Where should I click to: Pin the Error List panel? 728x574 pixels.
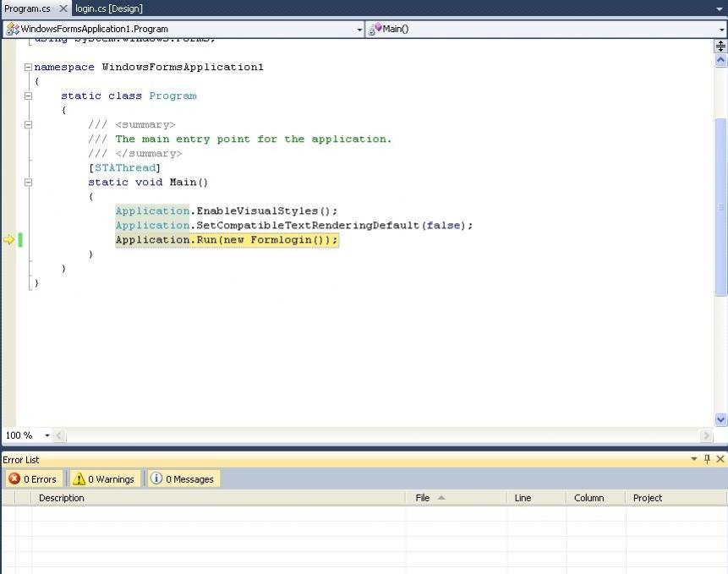(707, 459)
